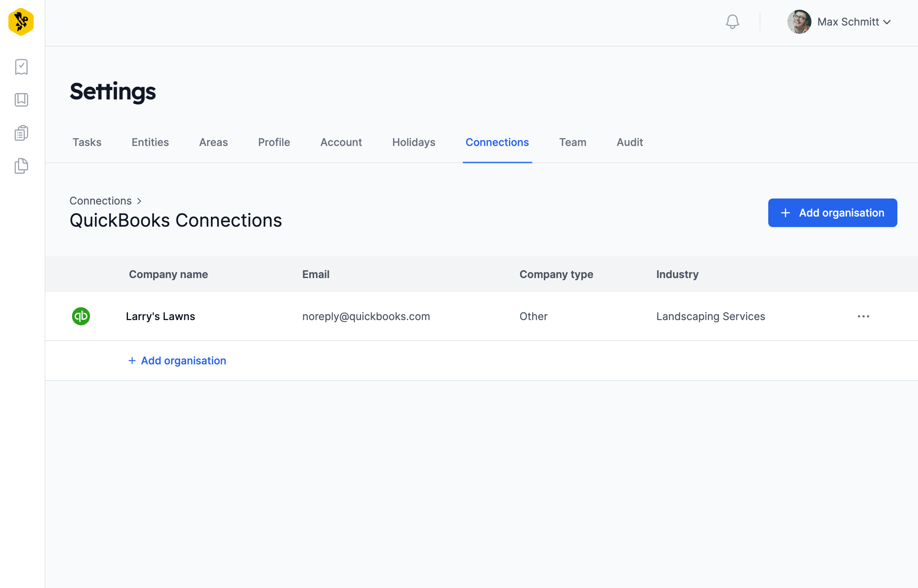
Task: Select the Connections tab
Action: pos(497,142)
